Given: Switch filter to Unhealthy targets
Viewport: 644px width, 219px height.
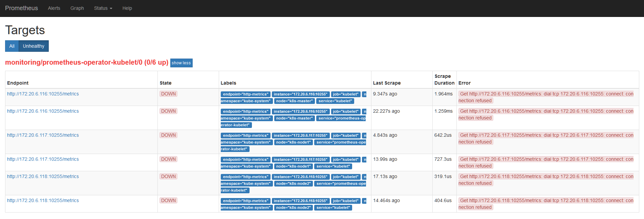Looking at the screenshot, I should point(34,46).
